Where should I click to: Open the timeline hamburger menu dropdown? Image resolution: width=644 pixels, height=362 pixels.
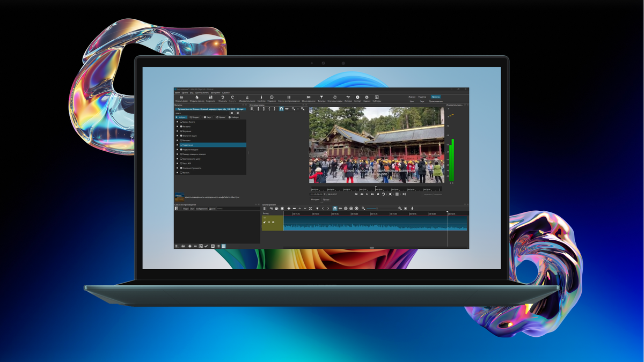click(x=265, y=209)
